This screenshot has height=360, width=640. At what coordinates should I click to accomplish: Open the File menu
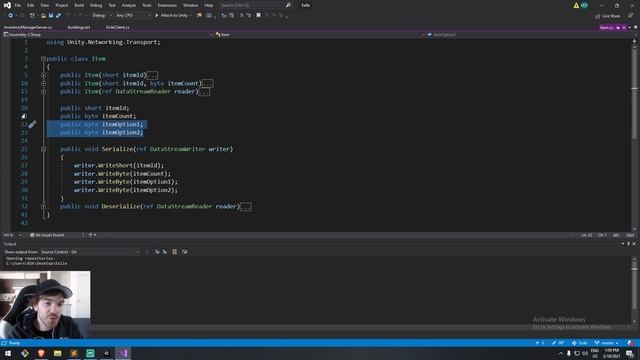[x=18, y=5]
